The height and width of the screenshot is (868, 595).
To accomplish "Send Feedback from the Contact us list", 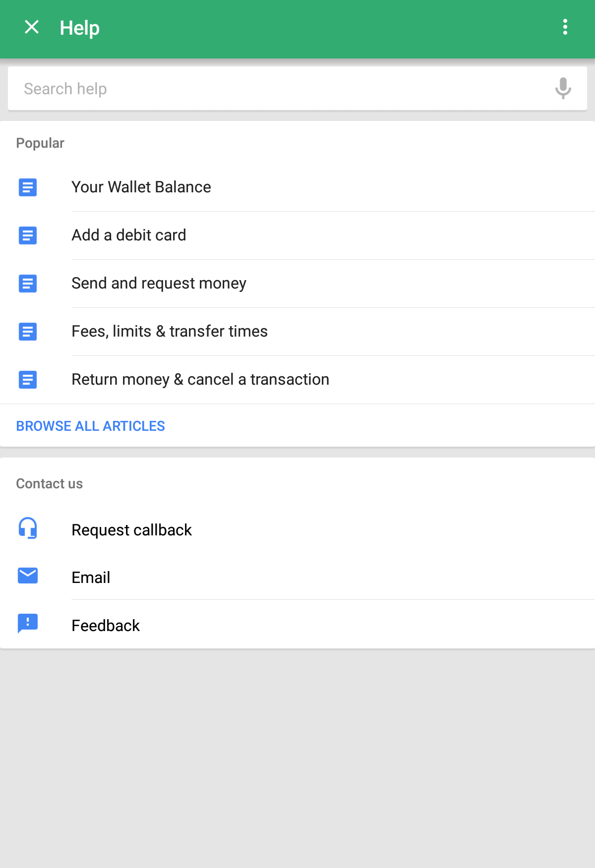I will [x=297, y=625].
